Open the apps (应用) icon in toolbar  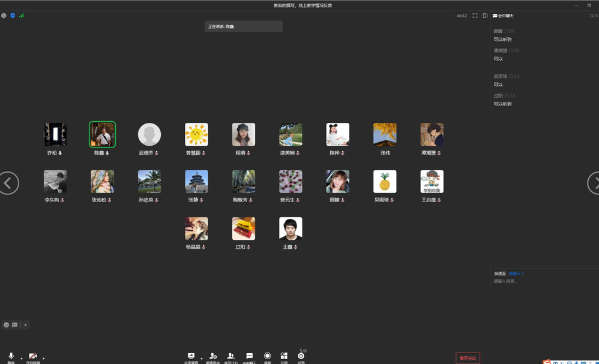(284, 356)
